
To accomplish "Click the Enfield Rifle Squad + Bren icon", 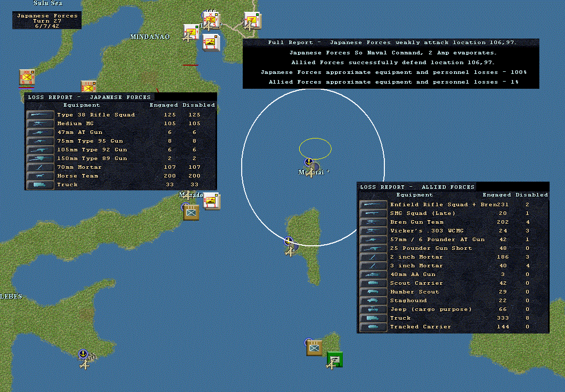I will click(x=373, y=205).
